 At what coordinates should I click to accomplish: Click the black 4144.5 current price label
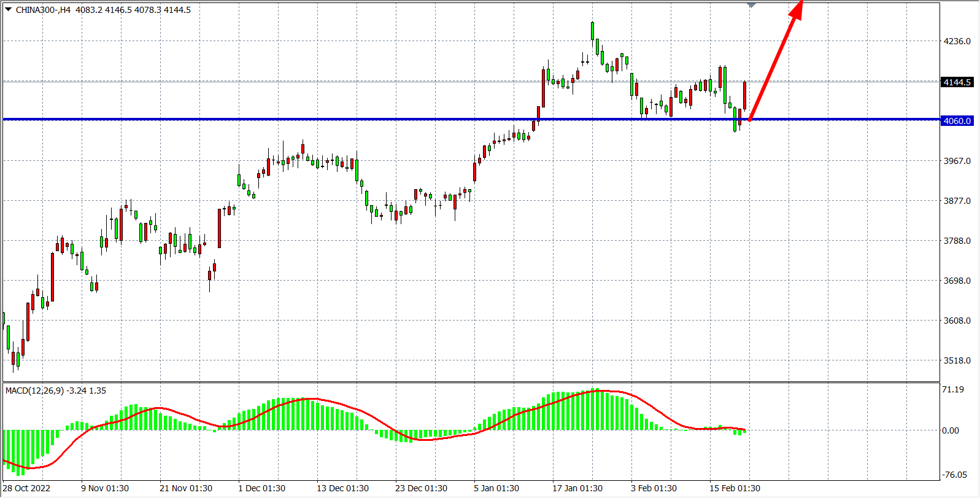tap(957, 82)
